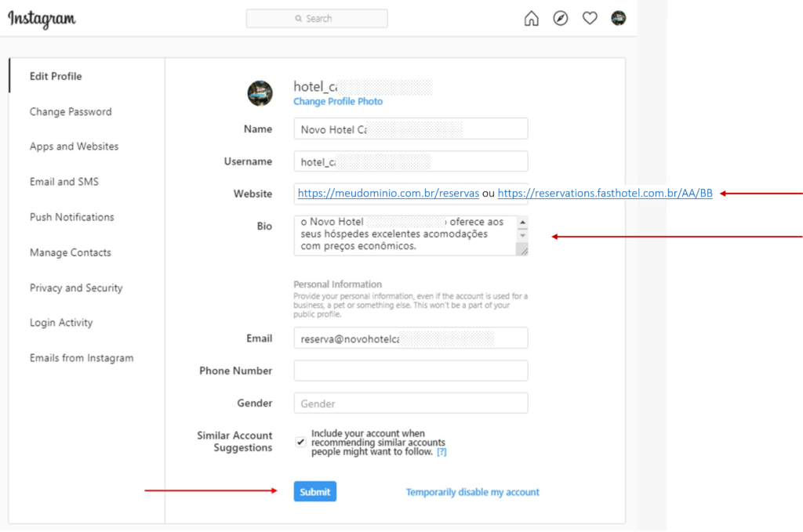Image resolution: width=803 pixels, height=532 pixels.
Task: Open the [?] help link
Action: coord(441,451)
